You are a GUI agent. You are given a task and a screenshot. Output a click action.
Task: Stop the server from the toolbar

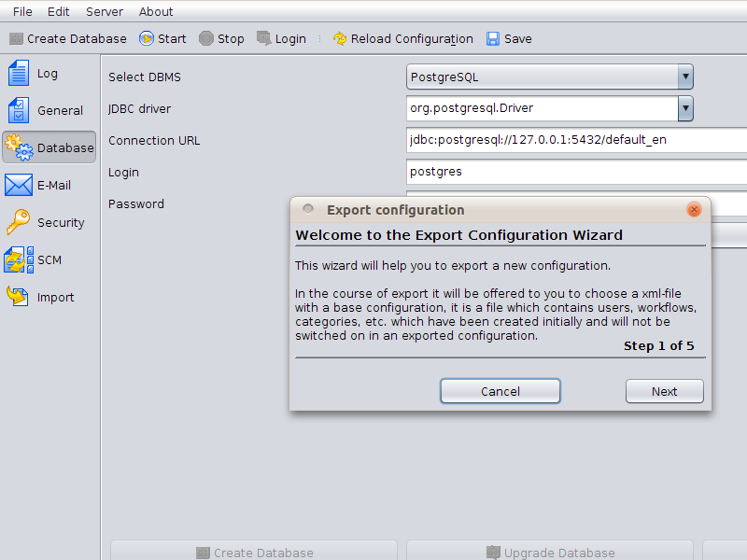[221, 38]
